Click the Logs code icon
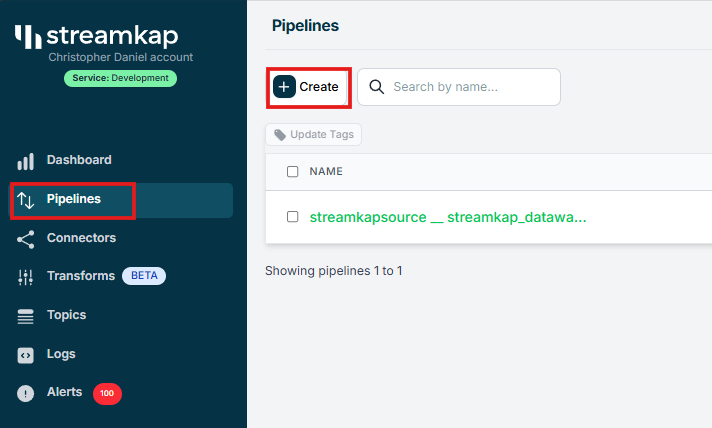Image resolution: width=712 pixels, height=428 pixels. 25,355
